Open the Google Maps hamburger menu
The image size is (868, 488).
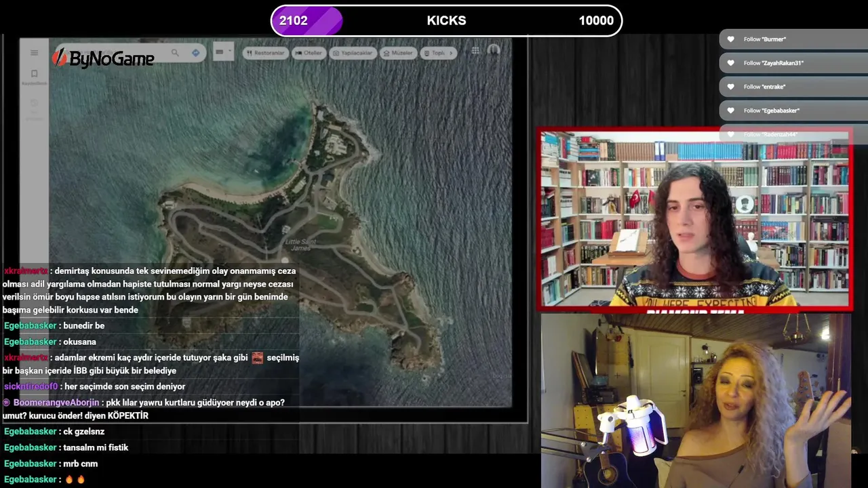tap(34, 53)
